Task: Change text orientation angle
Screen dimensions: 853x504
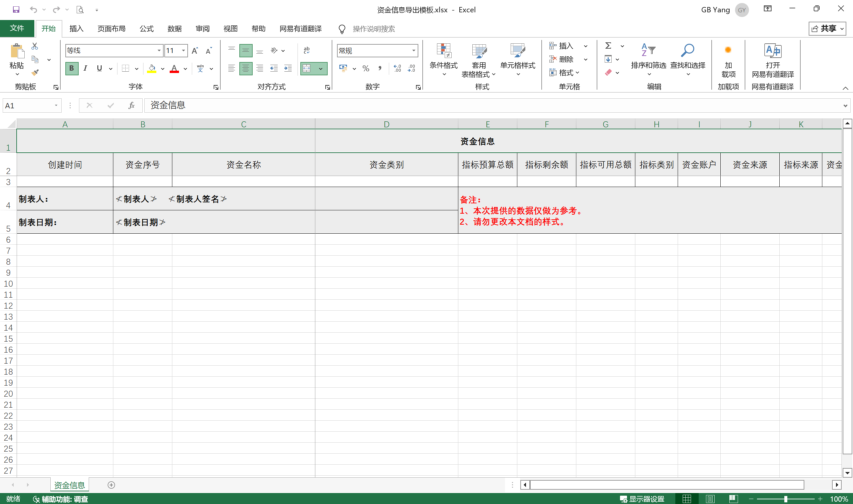Action: (x=274, y=51)
